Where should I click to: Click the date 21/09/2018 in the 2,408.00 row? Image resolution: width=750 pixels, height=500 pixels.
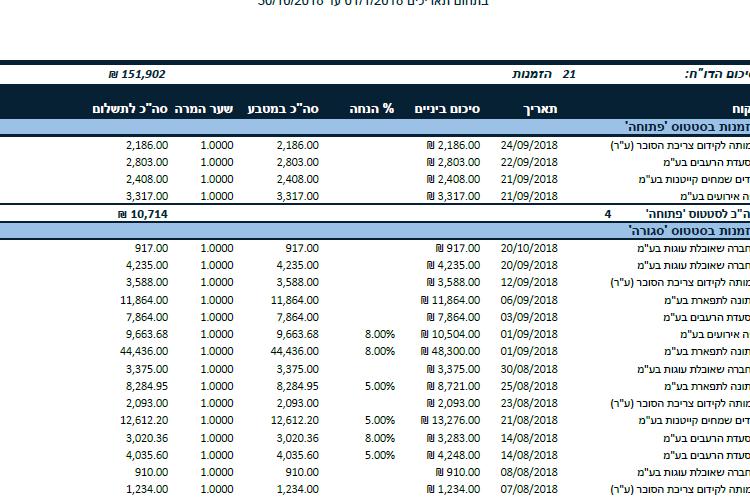click(x=529, y=179)
